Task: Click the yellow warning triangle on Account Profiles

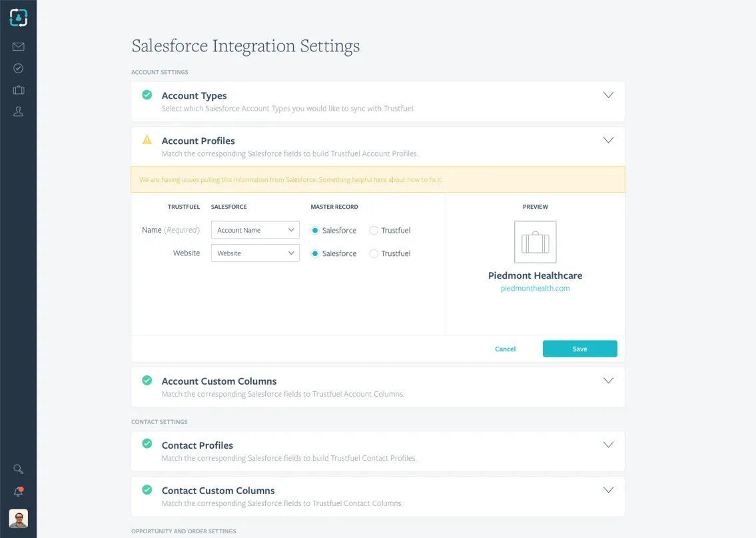Action: point(147,141)
